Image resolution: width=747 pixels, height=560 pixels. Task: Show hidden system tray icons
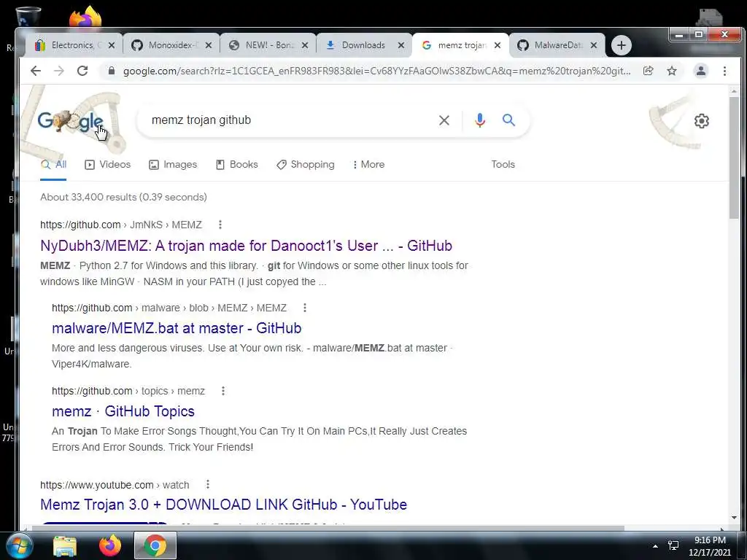click(656, 546)
